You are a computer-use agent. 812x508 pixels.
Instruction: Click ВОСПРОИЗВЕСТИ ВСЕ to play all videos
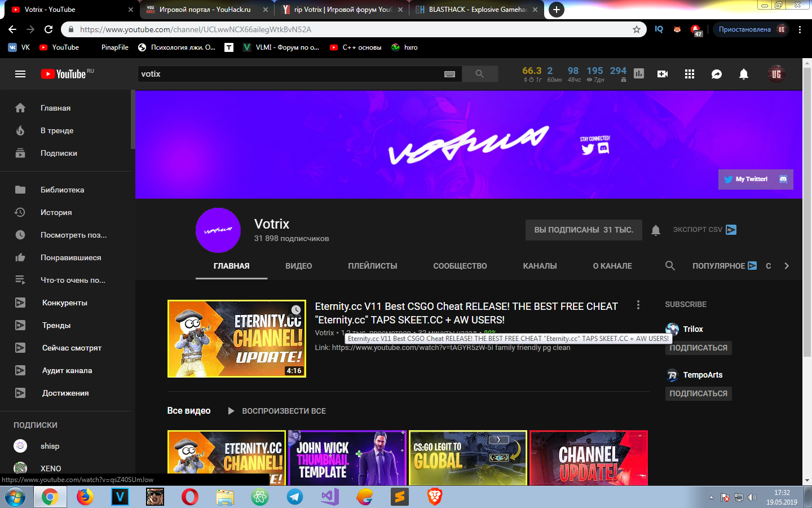(277, 411)
